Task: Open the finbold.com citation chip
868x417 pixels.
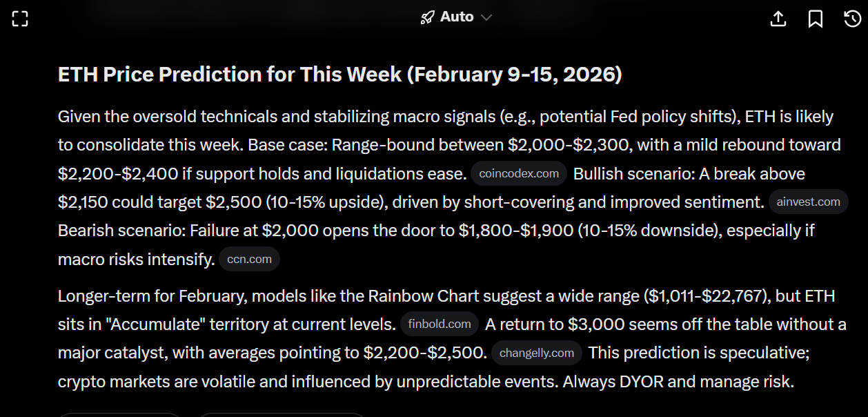Action: click(440, 324)
